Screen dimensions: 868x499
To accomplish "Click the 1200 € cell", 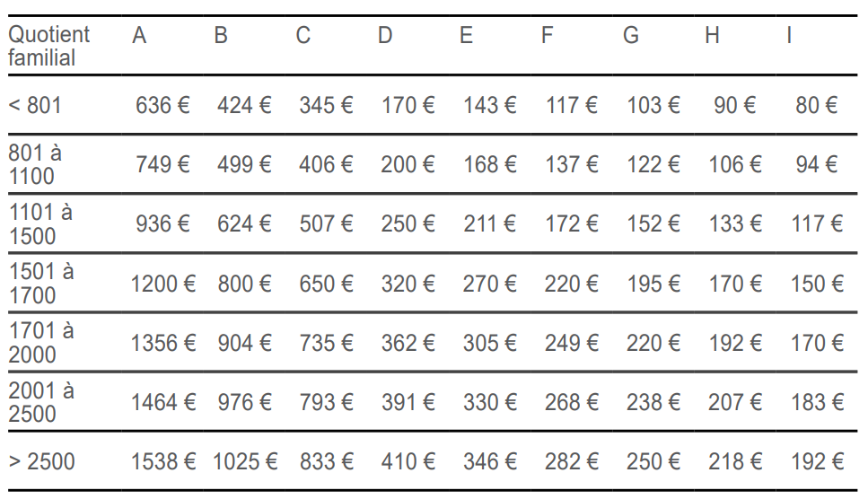I will pyautogui.click(x=162, y=284).
